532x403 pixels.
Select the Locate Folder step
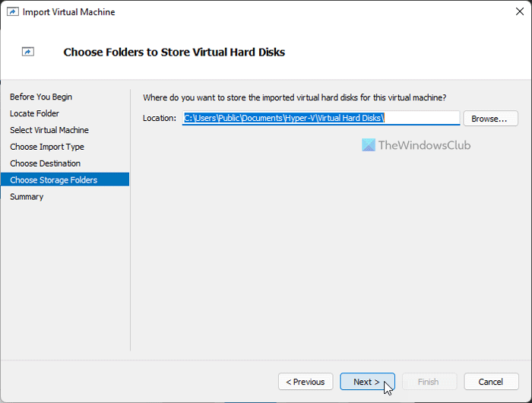coord(34,114)
